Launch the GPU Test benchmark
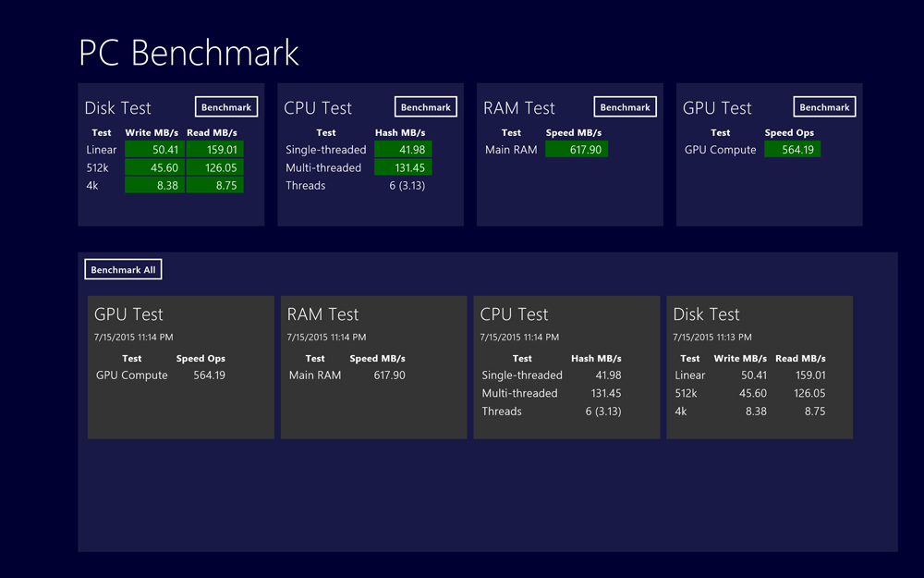This screenshot has width=924, height=578. 825,107
